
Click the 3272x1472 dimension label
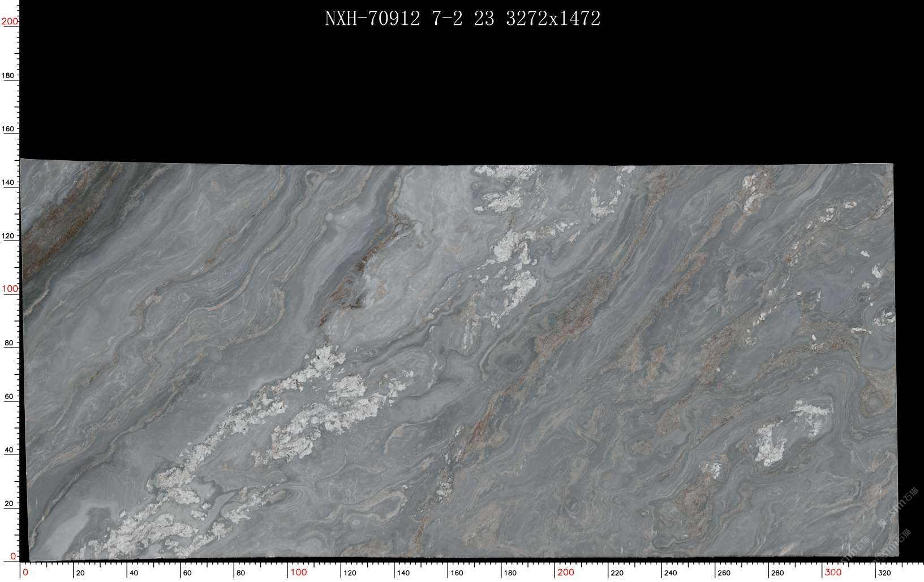[553, 19]
